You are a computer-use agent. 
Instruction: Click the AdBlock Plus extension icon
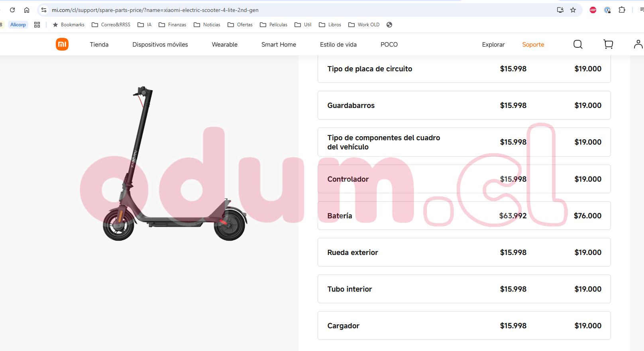593,10
